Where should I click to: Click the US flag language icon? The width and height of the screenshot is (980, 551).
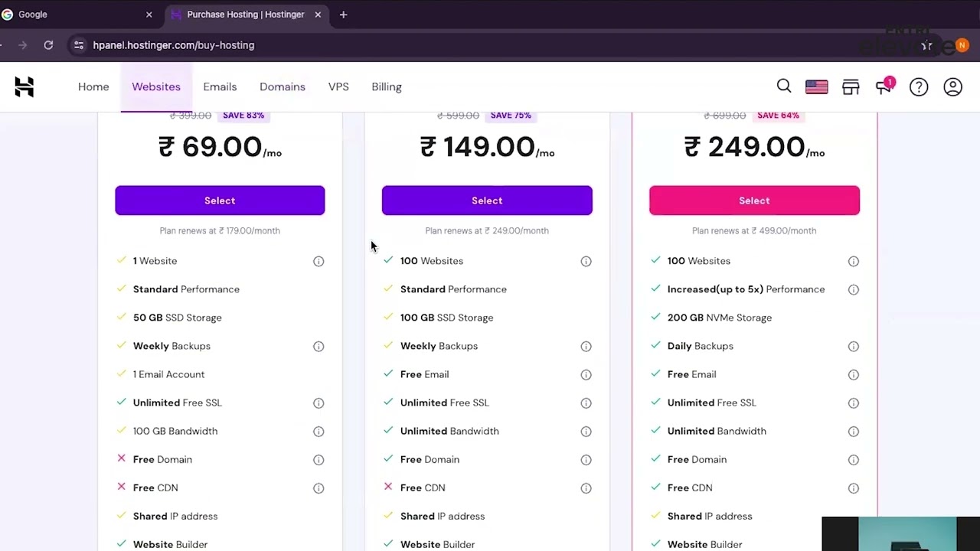(816, 87)
